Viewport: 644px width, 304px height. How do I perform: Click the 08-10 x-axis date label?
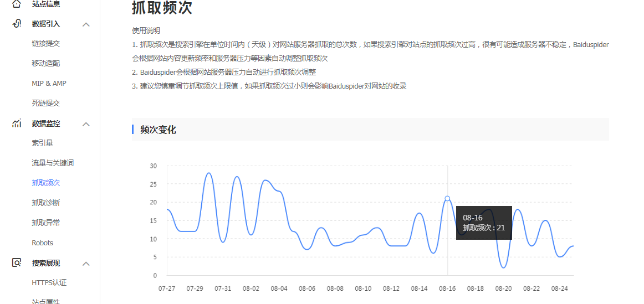363,288
